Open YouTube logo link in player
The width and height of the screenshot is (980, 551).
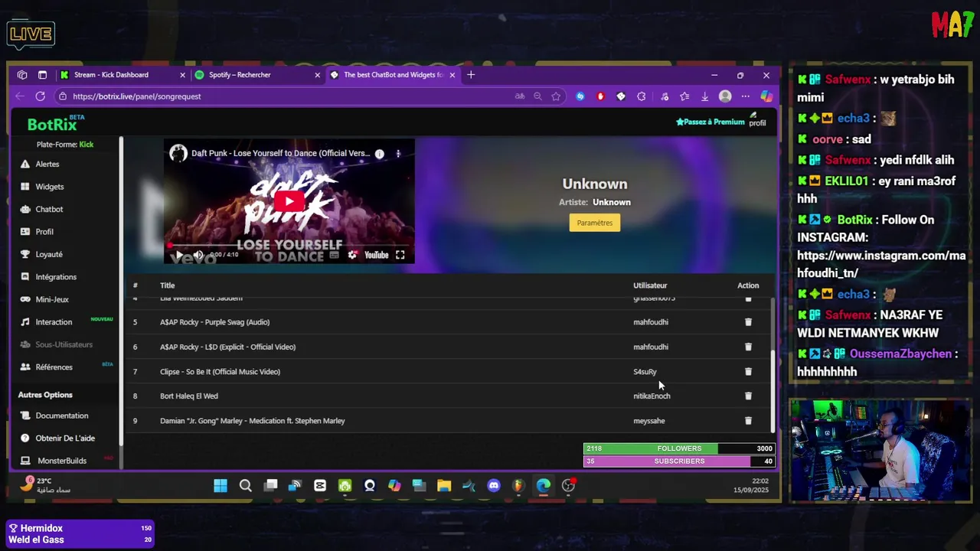point(376,255)
